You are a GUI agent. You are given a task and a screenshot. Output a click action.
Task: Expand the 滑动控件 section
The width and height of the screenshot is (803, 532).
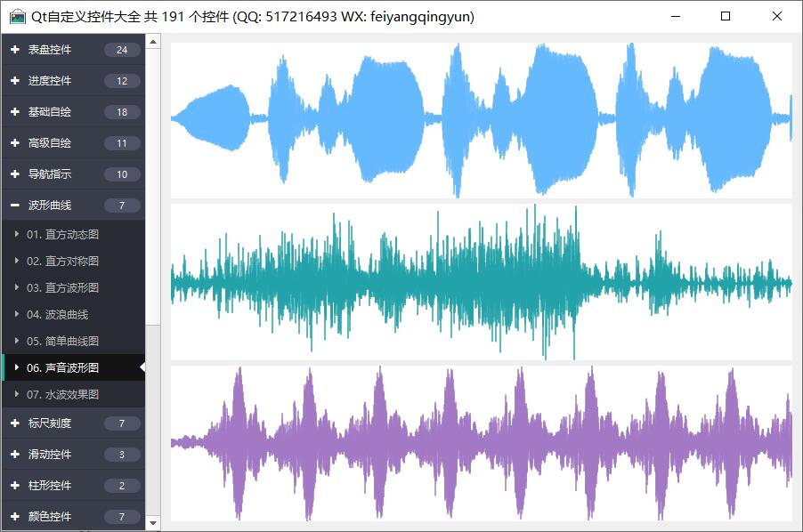pos(50,455)
